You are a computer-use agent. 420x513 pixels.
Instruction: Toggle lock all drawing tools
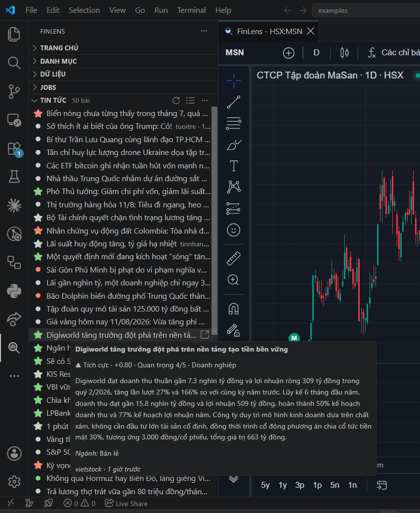233,330
